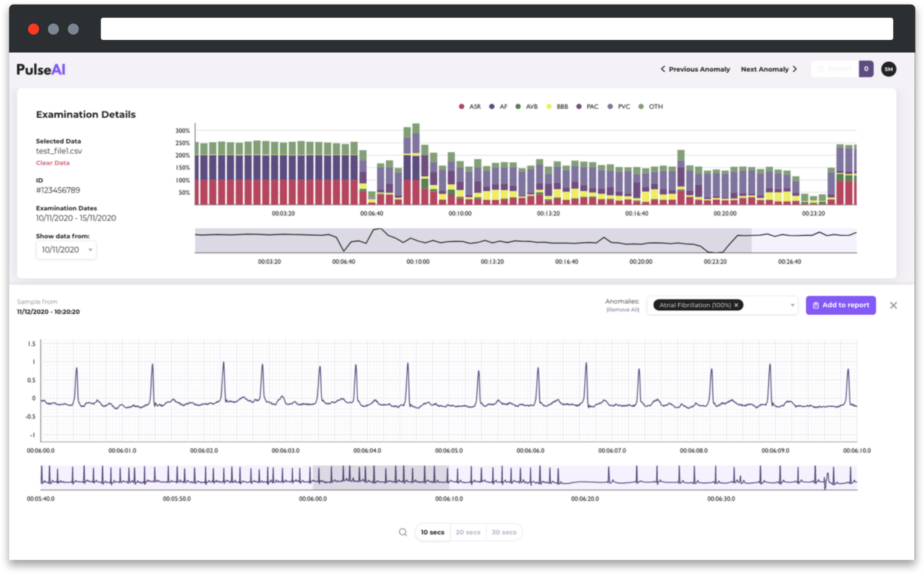
Task: Click the shaded range in examination overview
Action: (x=473, y=240)
